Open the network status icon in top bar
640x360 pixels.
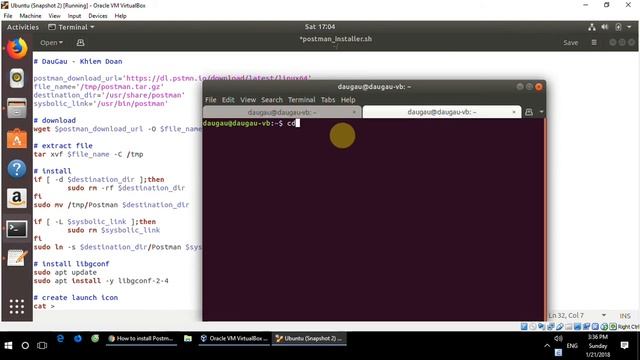coord(592,27)
